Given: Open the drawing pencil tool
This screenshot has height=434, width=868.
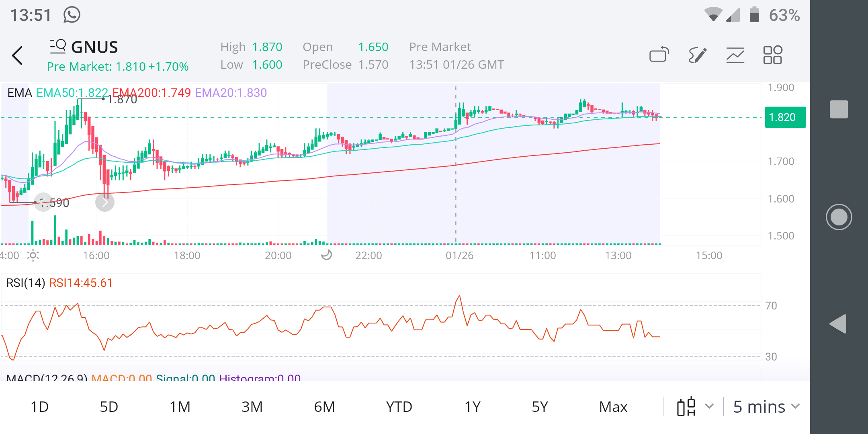Looking at the screenshot, I should tap(697, 55).
